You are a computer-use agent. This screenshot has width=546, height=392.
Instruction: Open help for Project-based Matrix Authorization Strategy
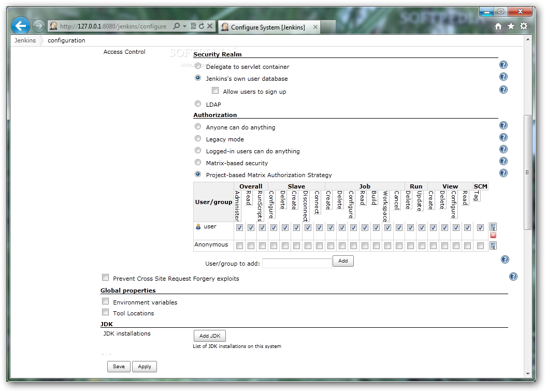click(503, 173)
